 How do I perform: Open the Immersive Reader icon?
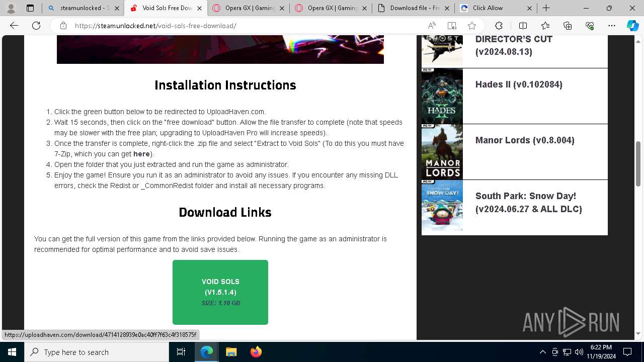coord(452,26)
